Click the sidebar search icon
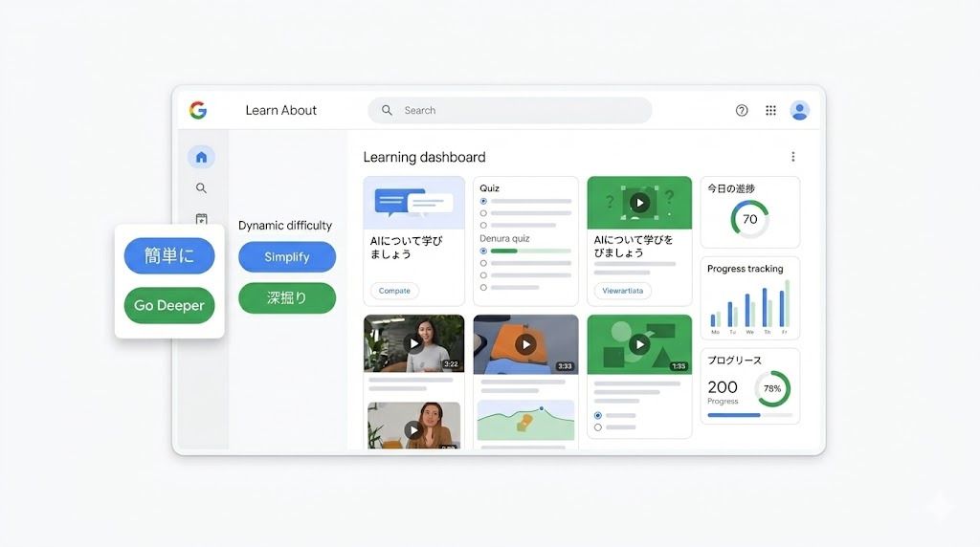980x547 pixels. click(x=201, y=188)
